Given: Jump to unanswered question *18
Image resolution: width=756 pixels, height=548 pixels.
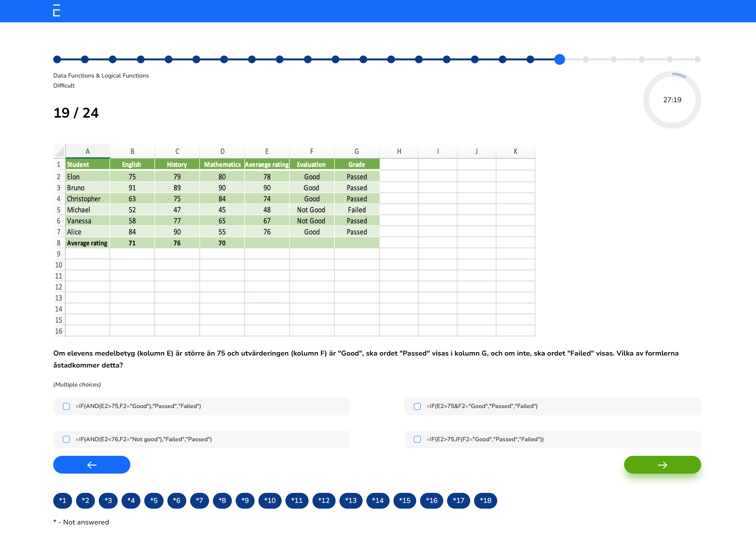Looking at the screenshot, I should pyautogui.click(x=485, y=501).
